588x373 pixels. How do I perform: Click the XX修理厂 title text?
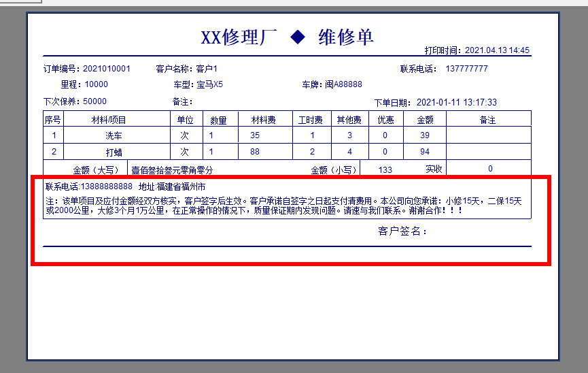coord(239,37)
